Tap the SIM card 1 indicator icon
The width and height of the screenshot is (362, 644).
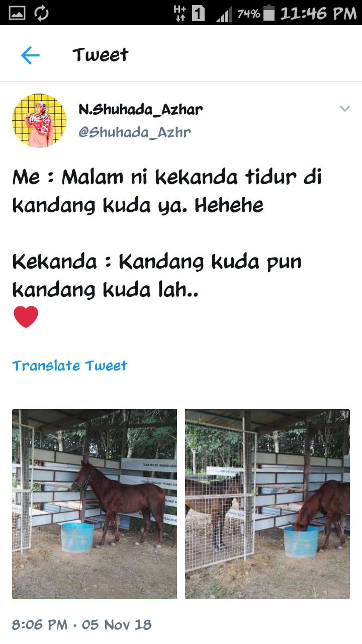click(x=199, y=13)
